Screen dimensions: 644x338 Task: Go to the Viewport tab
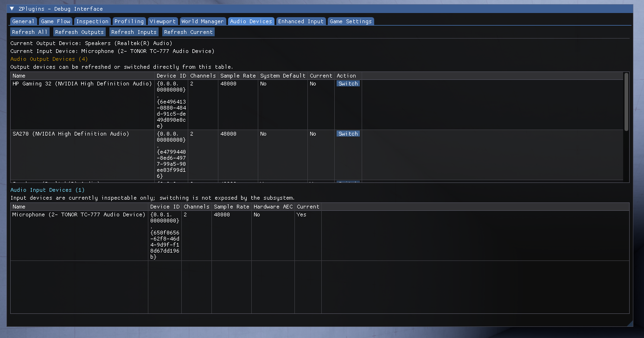162,21
